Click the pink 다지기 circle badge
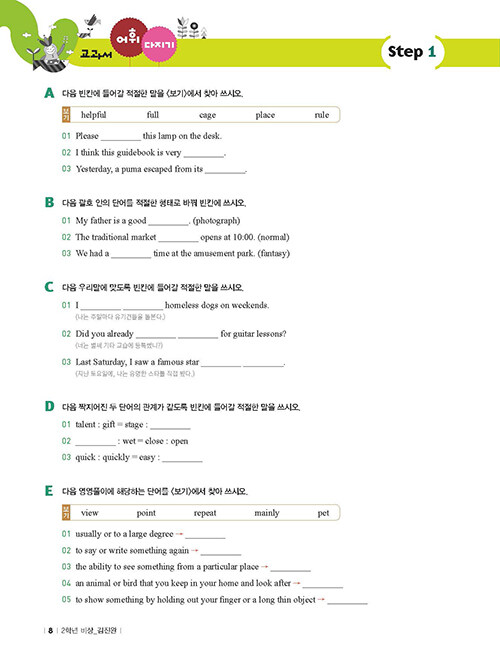The width and height of the screenshot is (500, 671). pos(159,44)
